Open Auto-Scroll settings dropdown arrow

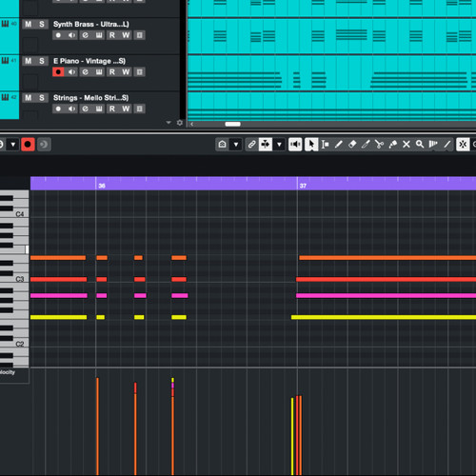point(279,145)
